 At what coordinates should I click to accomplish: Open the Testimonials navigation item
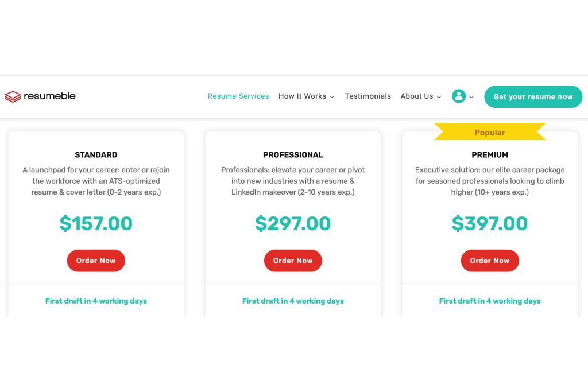pyautogui.click(x=368, y=96)
